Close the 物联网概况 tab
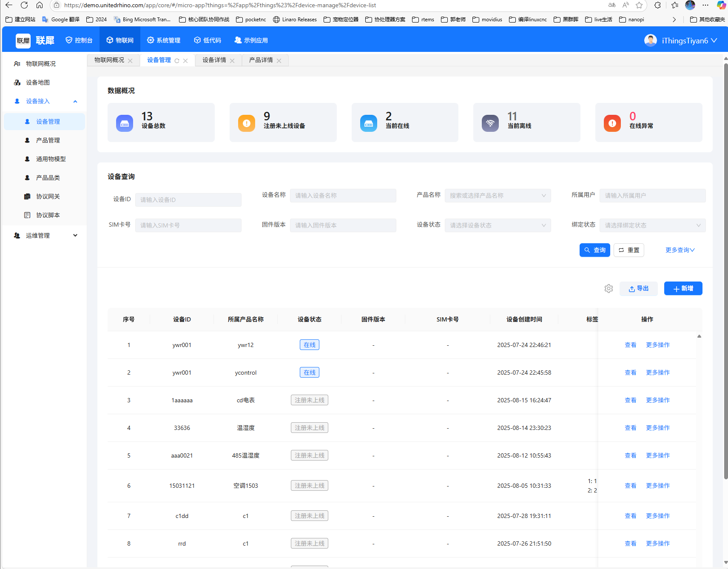This screenshot has width=728, height=569. pos(130,61)
